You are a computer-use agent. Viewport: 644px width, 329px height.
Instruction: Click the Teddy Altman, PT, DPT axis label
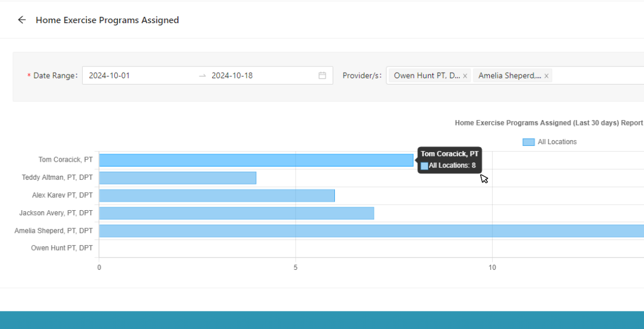tap(57, 177)
